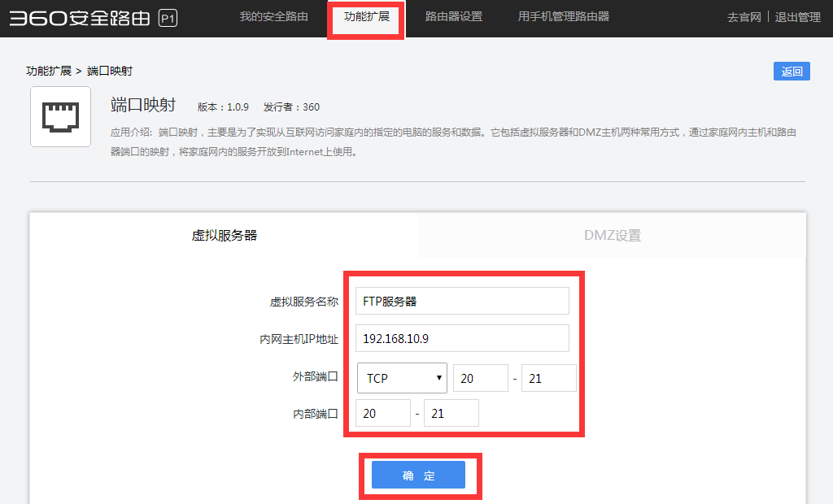This screenshot has width=833, height=504.
Task: Go to 路由器设置 in the top navigation
Action: 453,17
